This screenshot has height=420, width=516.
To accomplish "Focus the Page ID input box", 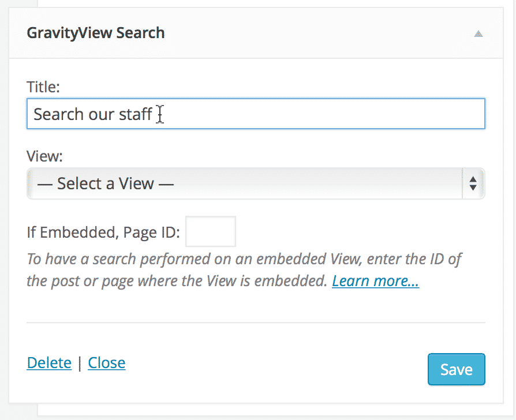I will (211, 231).
